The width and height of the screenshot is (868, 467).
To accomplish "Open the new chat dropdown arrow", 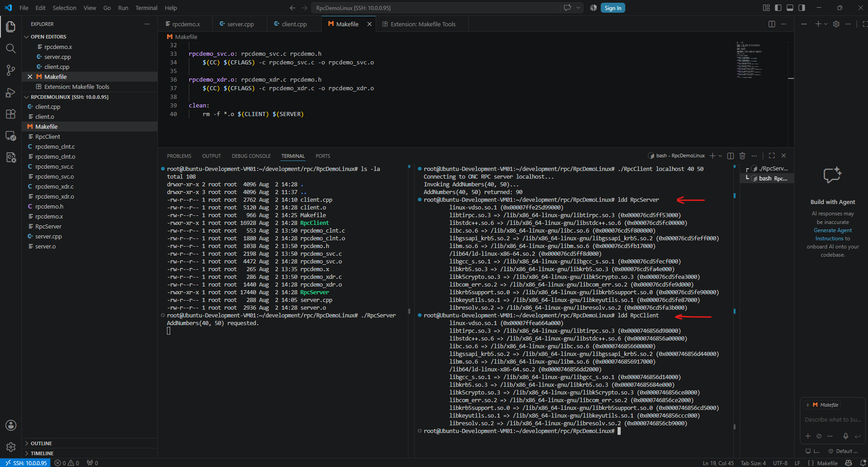I will coord(825,24).
